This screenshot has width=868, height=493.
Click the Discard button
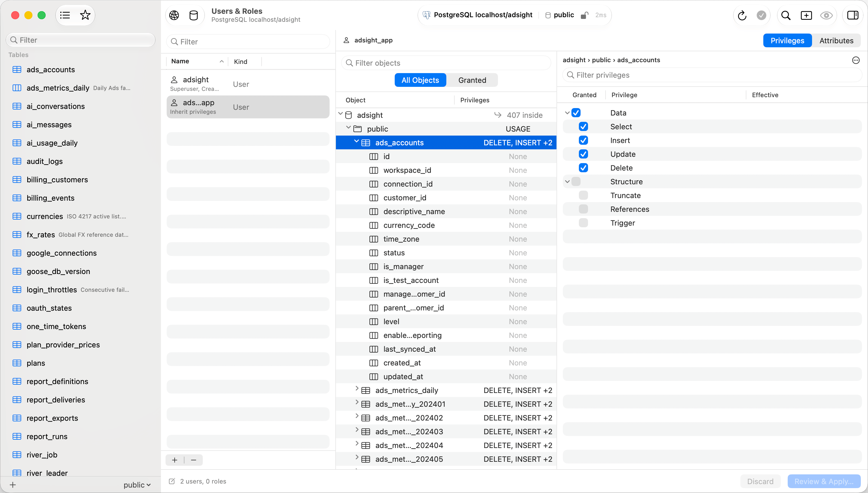click(760, 482)
